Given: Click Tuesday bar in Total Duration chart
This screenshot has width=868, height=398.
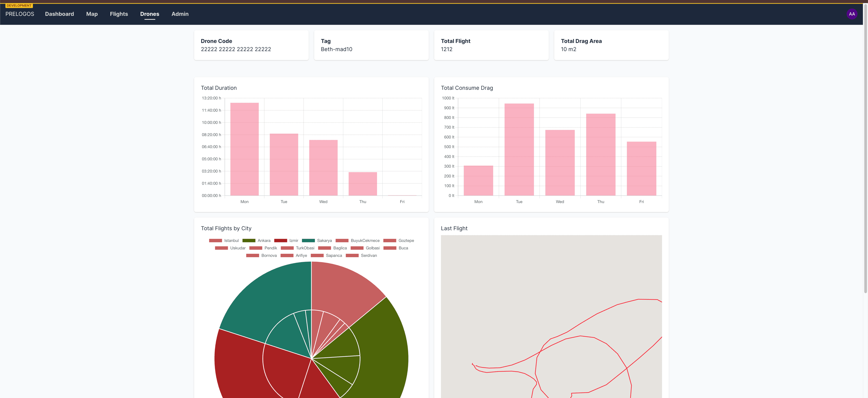Looking at the screenshot, I should [x=284, y=164].
